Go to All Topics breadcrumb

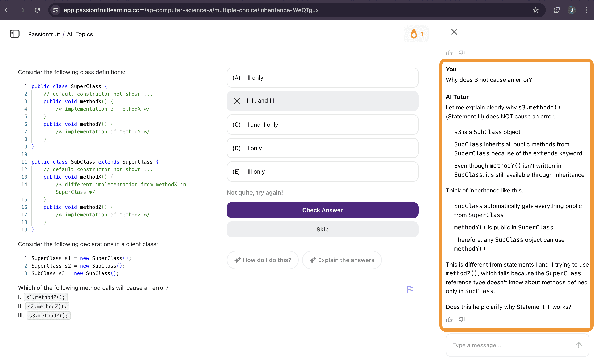[x=80, y=34]
